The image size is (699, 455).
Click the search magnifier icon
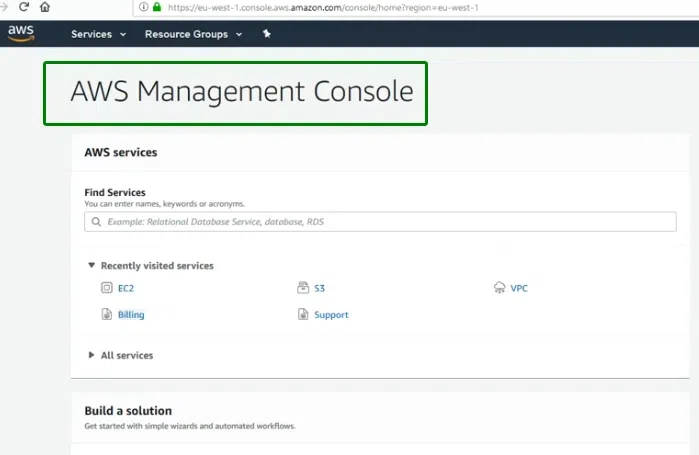(x=96, y=221)
